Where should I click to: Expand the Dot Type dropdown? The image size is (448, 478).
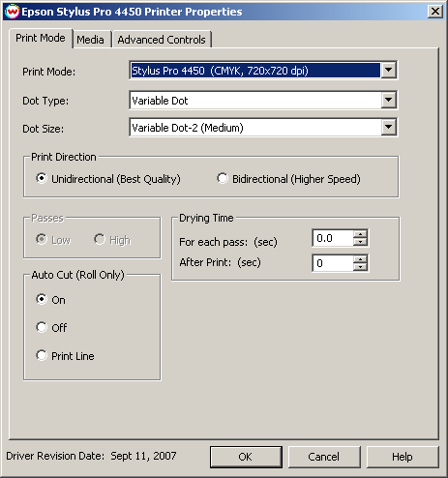(389, 100)
